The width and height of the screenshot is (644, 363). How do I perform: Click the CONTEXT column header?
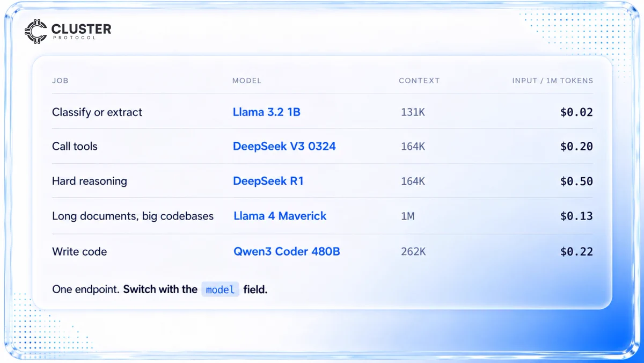(x=419, y=81)
